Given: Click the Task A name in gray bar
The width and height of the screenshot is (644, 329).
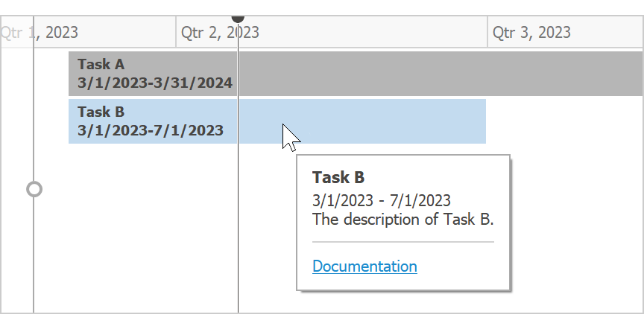Looking at the screenshot, I should (101, 65).
